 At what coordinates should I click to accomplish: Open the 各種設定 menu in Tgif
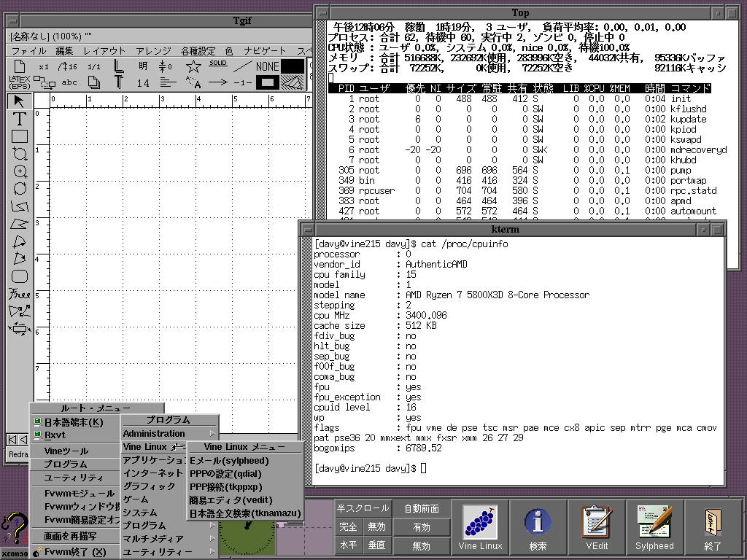tap(198, 50)
